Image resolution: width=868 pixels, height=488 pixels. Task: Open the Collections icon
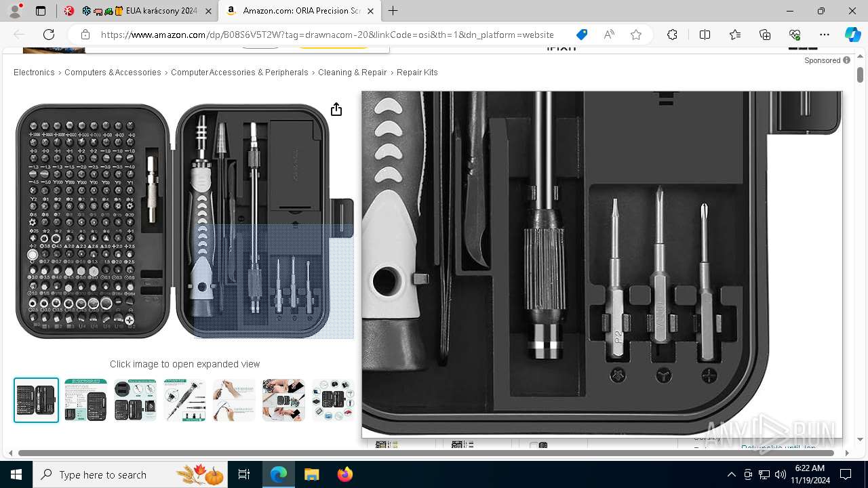pyautogui.click(x=765, y=35)
